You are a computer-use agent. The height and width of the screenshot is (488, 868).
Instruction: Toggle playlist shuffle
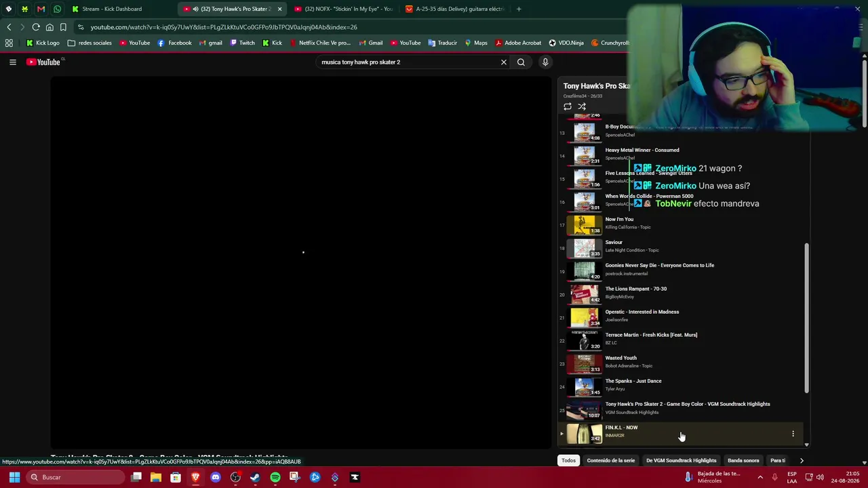(582, 106)
